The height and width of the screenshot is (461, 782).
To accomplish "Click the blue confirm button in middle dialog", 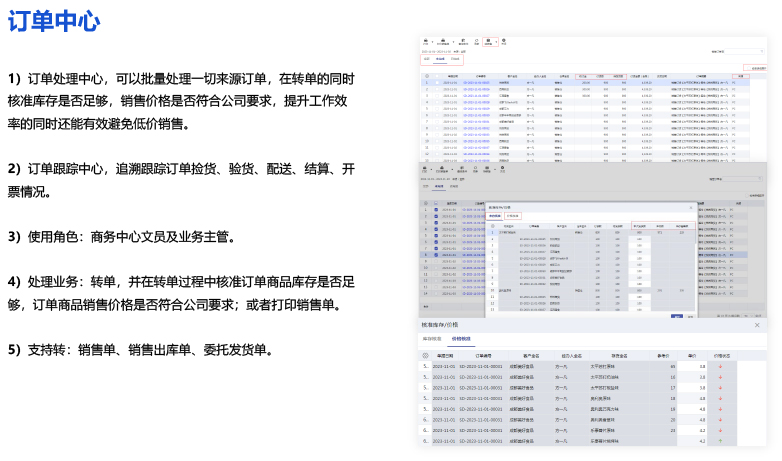I will 677,316.
